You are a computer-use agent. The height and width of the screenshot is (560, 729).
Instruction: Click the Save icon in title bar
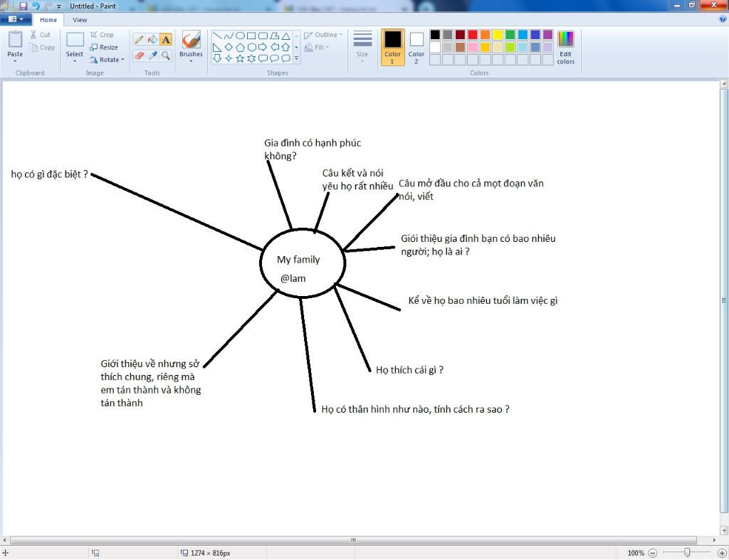click(x=23, y=6)
